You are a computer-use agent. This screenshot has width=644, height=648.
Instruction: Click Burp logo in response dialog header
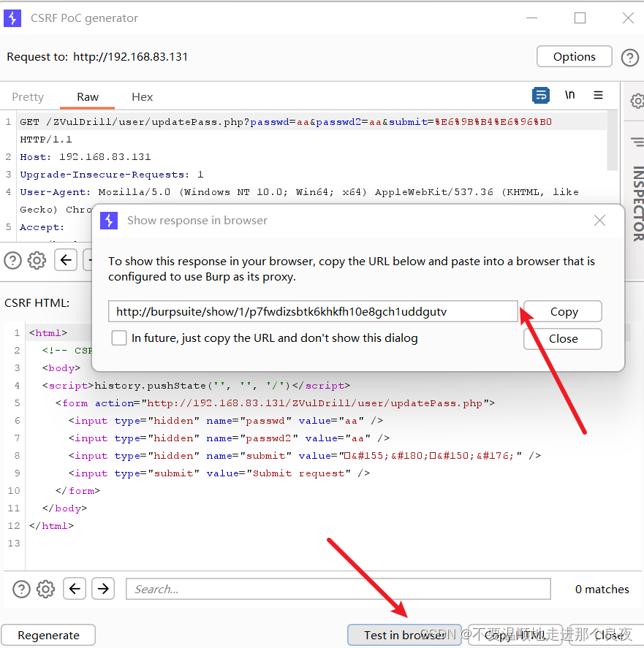click(109, 221)
